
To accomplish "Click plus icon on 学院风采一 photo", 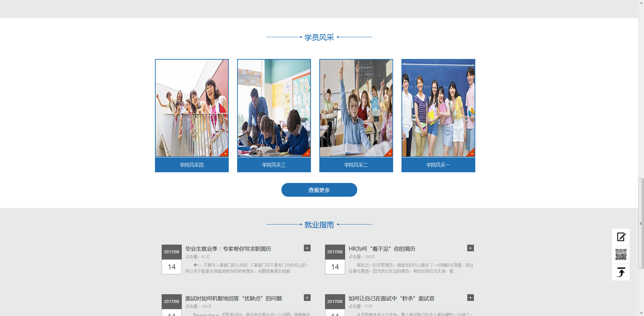I will (x=472, y=153).
